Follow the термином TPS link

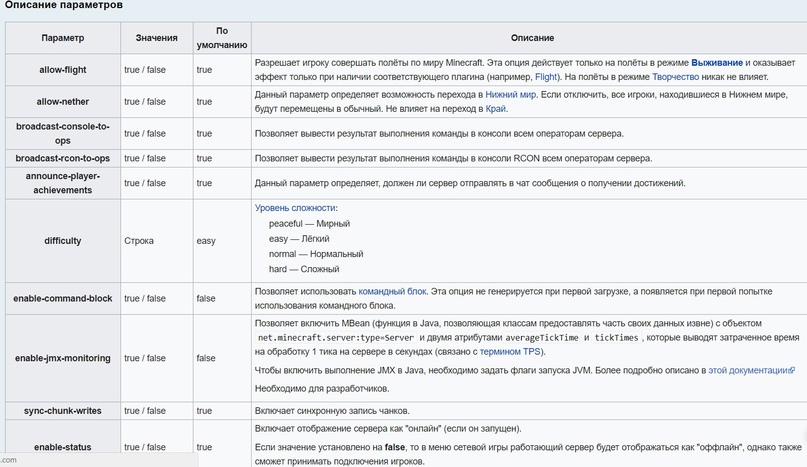point(510,352)
